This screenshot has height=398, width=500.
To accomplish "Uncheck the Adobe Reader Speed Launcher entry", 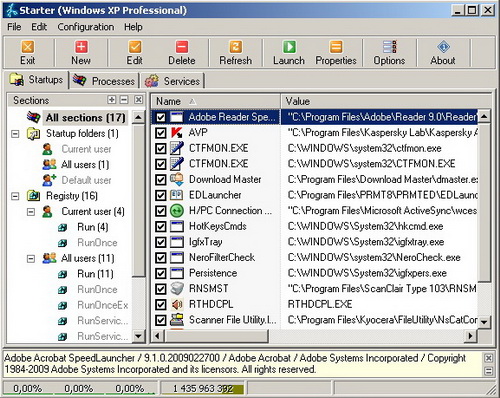I will pos(161,117).
